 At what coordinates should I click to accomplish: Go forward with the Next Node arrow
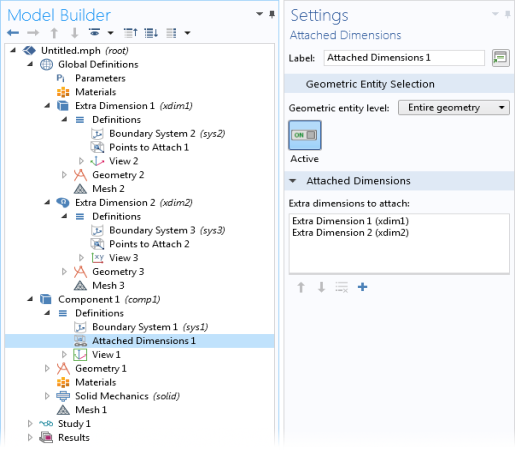33,33
